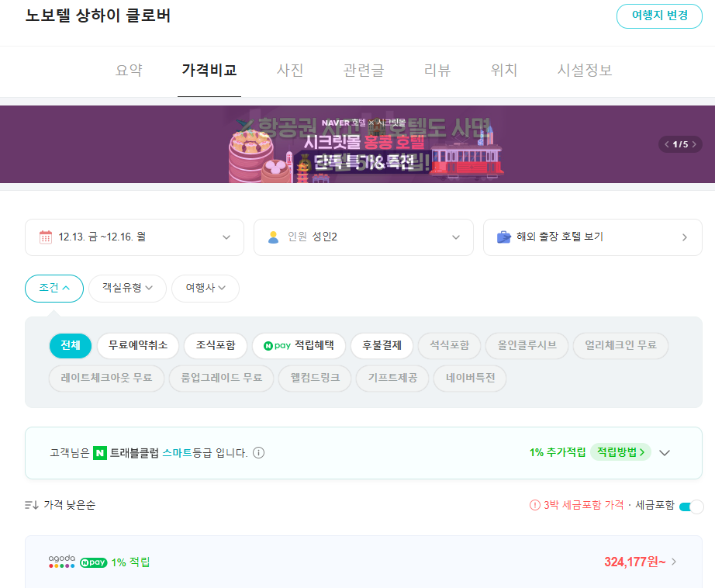Toggle the 석식포함 filter

tap(449, 346)
